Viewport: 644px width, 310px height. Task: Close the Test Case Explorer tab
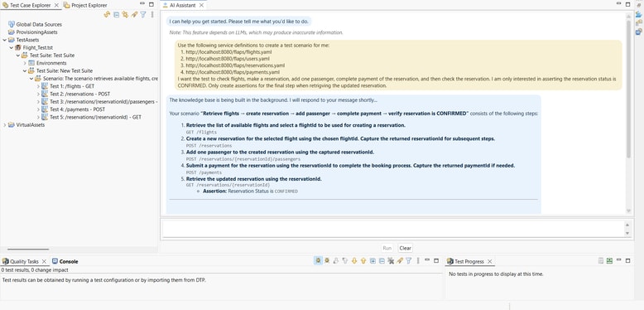click(56, 5)
